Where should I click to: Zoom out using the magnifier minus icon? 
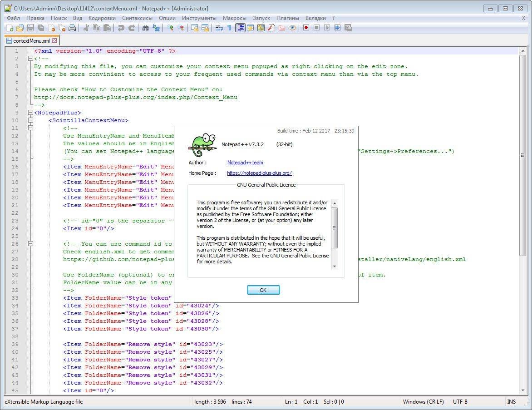(x=181, y=28)
